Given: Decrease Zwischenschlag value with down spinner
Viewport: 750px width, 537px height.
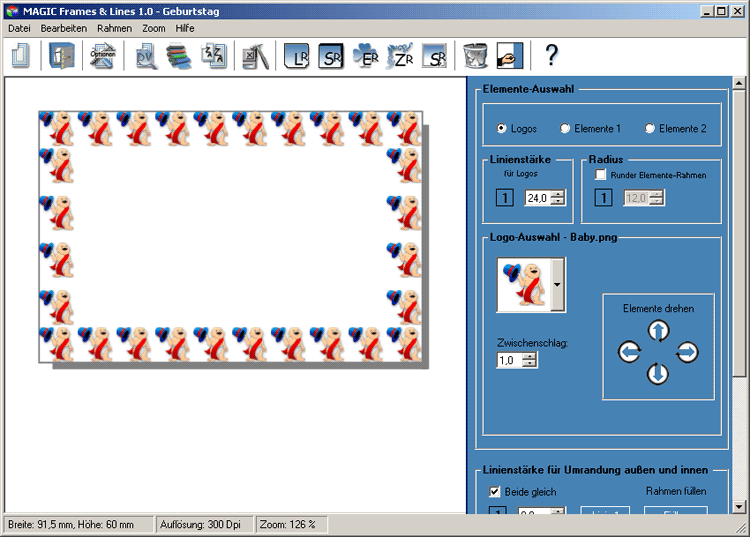Looking at the screenshot, I should tap(529, 364).
